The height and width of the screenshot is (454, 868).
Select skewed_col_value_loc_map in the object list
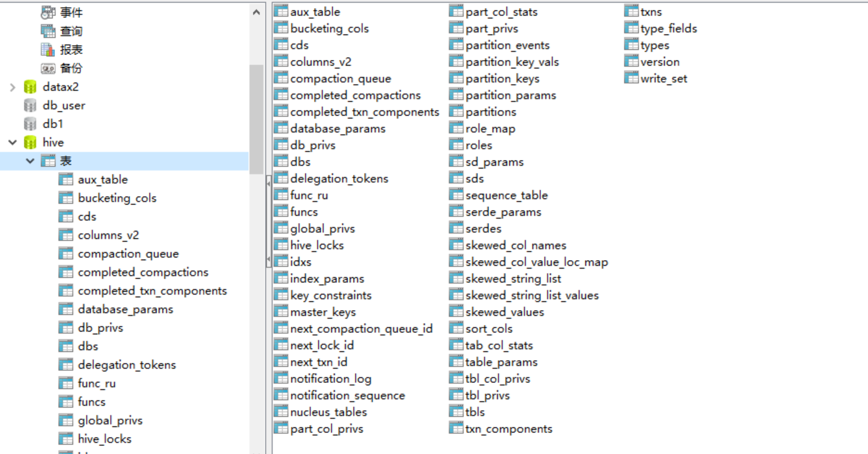537,262
